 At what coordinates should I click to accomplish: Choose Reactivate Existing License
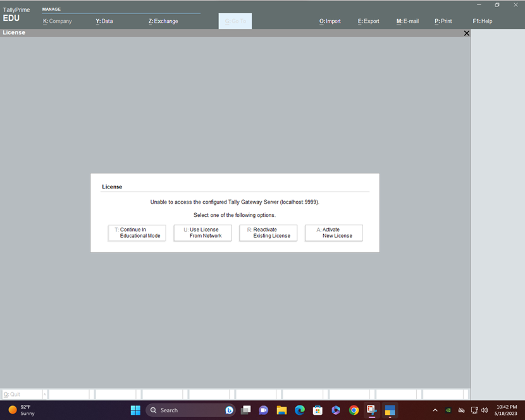point(268,233)
